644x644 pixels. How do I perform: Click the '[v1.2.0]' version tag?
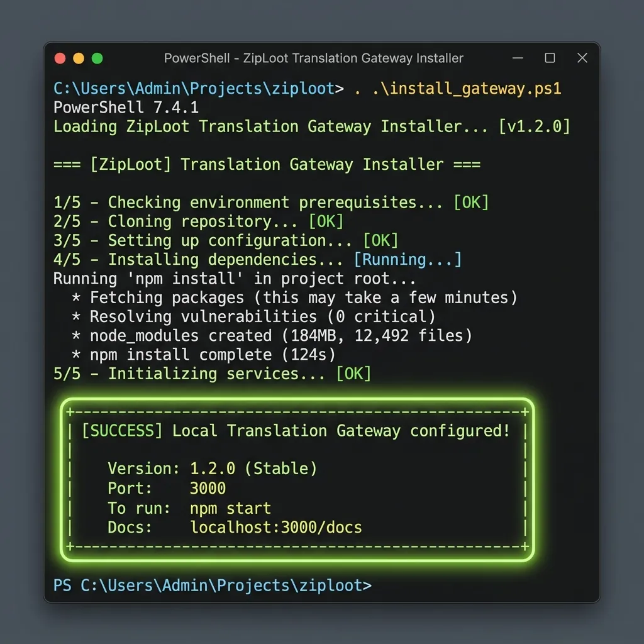(535, 126)
